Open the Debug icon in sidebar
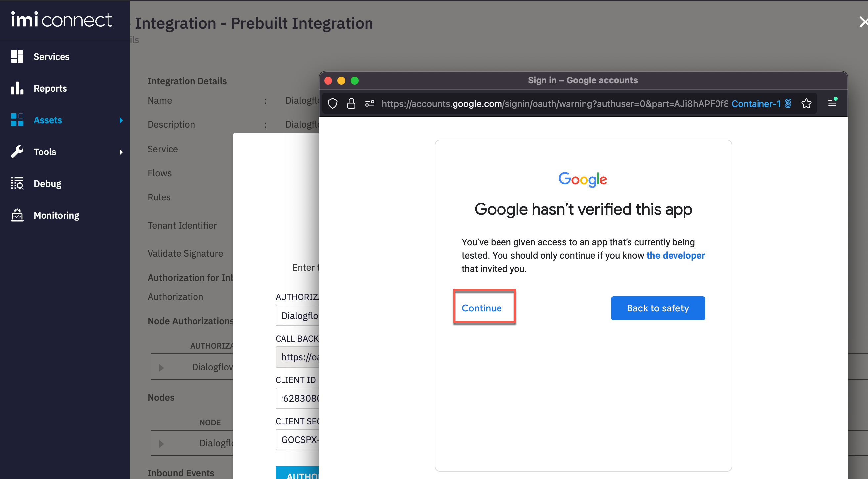The width and height of the screenshot is (868, 479). coord(17,183)
